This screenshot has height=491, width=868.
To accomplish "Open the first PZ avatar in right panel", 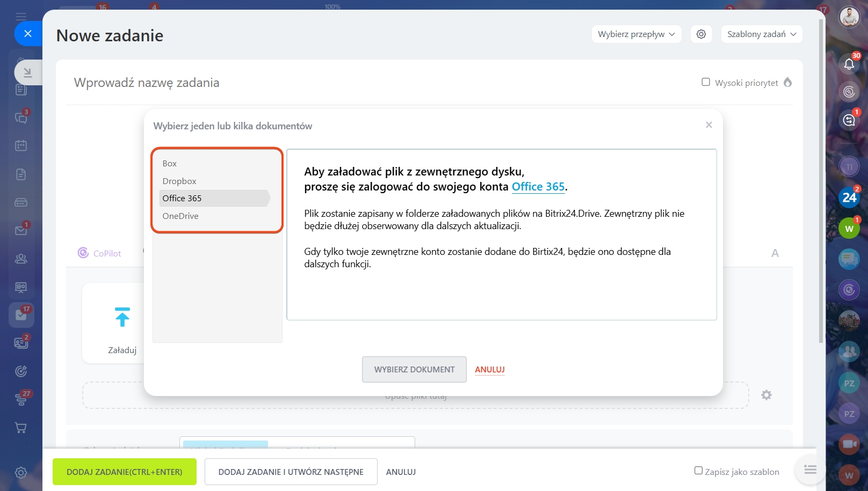I will click(849, 383).
